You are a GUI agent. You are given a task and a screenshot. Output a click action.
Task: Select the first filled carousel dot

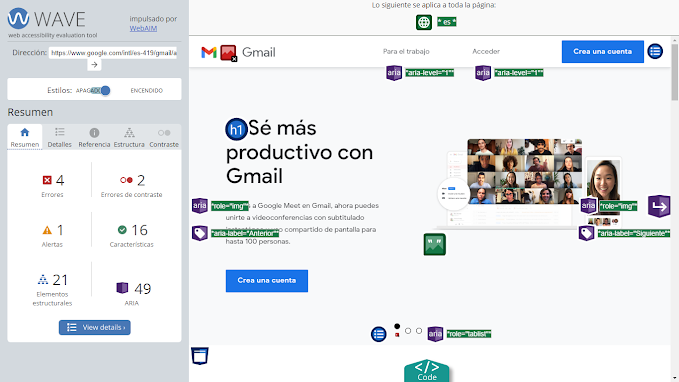click(397, 326)
